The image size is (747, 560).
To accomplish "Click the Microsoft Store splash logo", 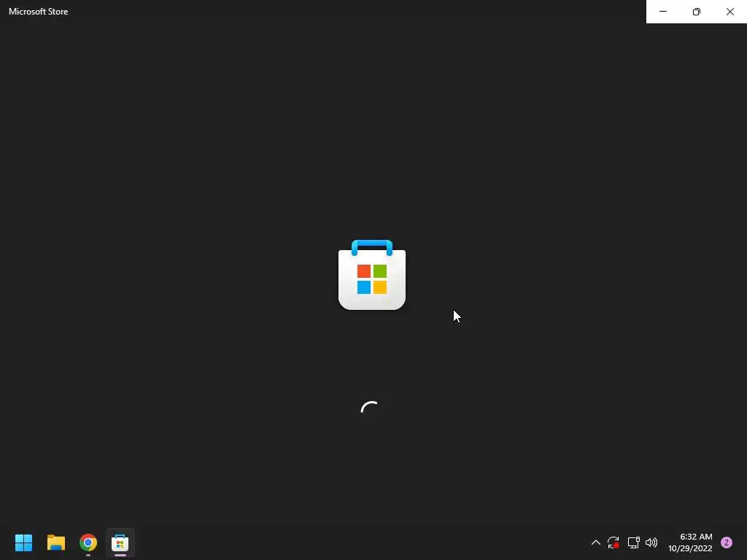I will (372, 275).
